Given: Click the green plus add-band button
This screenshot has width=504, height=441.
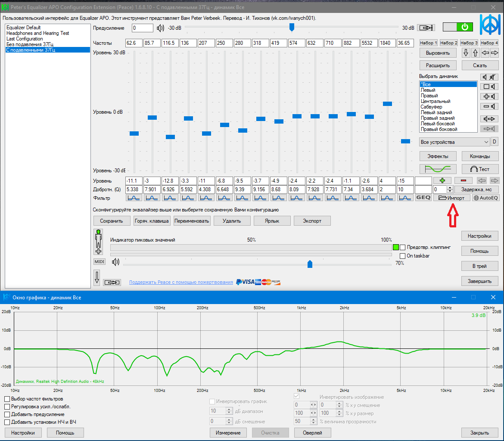Looking at the screenshot, I should (x=442, y=180).
